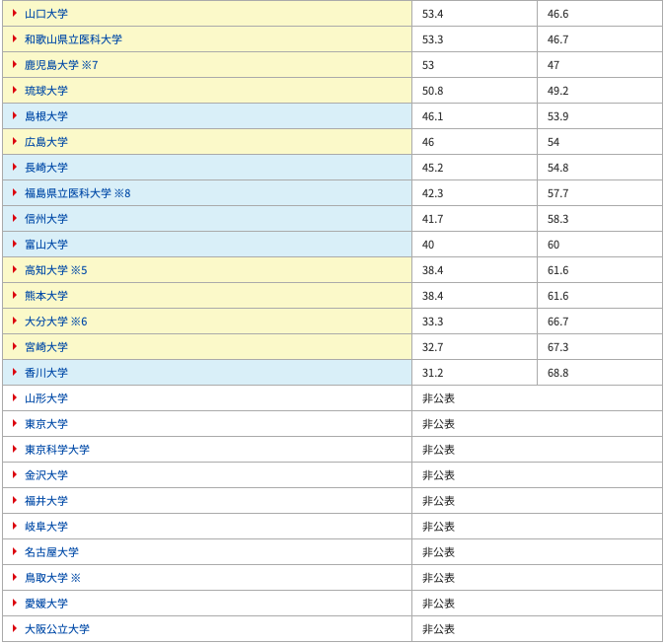Open the 福井大学 link

(x=46, y=501)
